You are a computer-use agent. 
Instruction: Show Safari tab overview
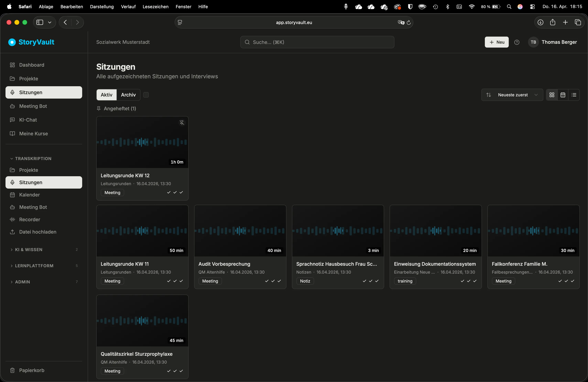coord(578,23)
